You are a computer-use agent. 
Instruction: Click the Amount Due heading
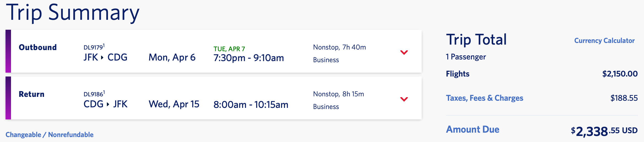[x=473, y=129]
